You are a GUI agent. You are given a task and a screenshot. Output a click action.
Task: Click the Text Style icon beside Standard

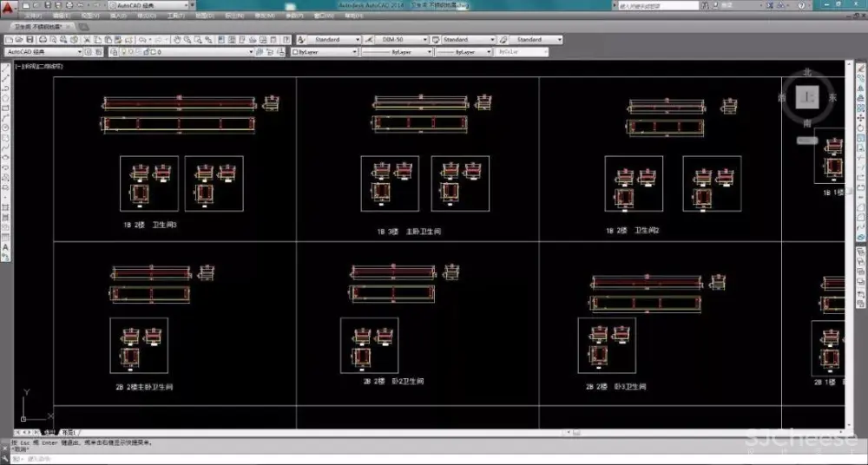pyautogui.click(x=301, y=40)
